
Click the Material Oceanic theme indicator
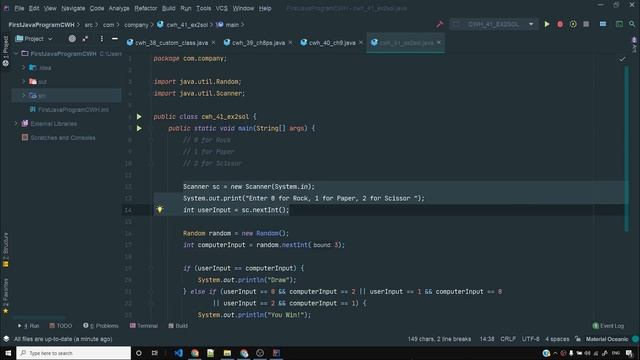click(x=607, y=339)
